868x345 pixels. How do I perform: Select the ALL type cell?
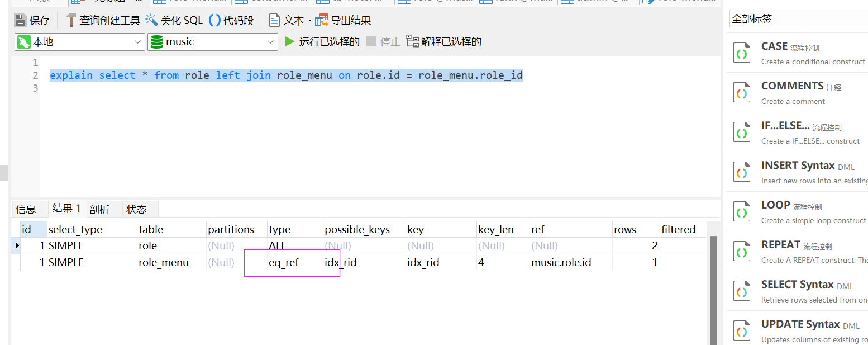coord(295,245)
